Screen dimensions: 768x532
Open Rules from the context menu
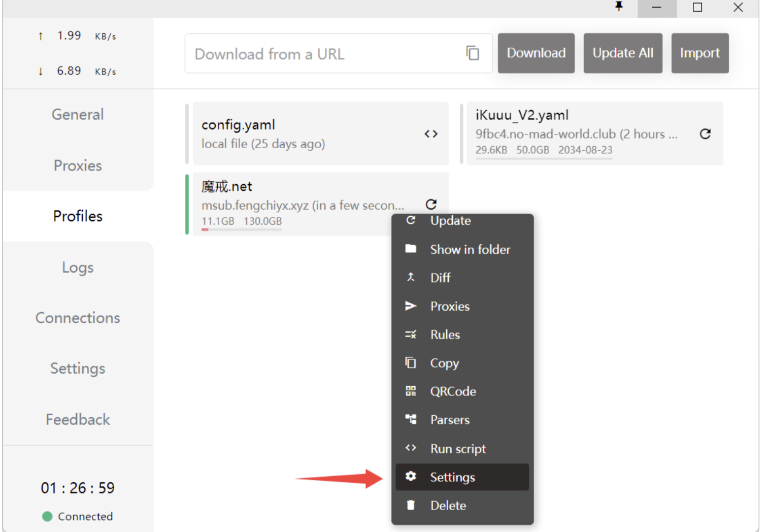[462, 335]
